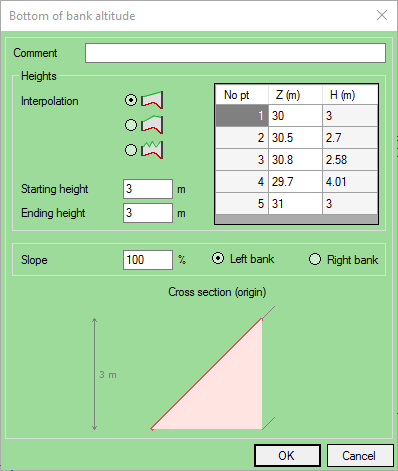Click the stepped interpolation profile icon
The height and width of the screenshot is (471, 398).
click(152, 125)
